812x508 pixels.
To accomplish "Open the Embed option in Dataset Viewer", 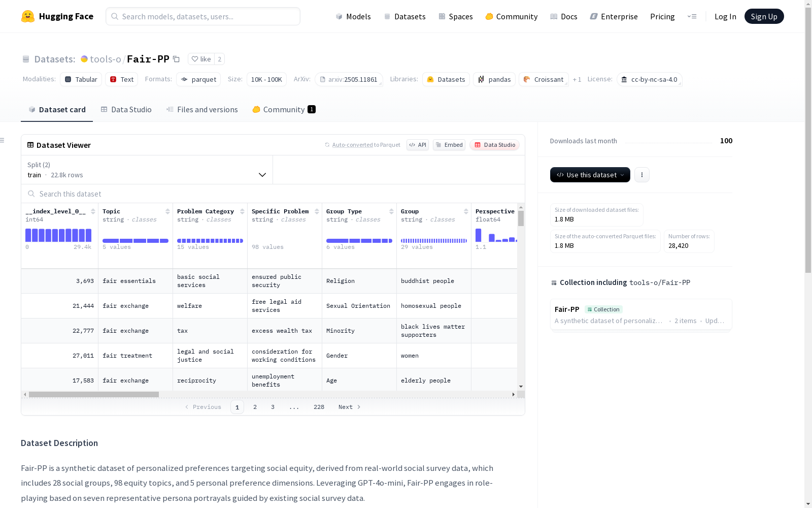I will (449, 145).
